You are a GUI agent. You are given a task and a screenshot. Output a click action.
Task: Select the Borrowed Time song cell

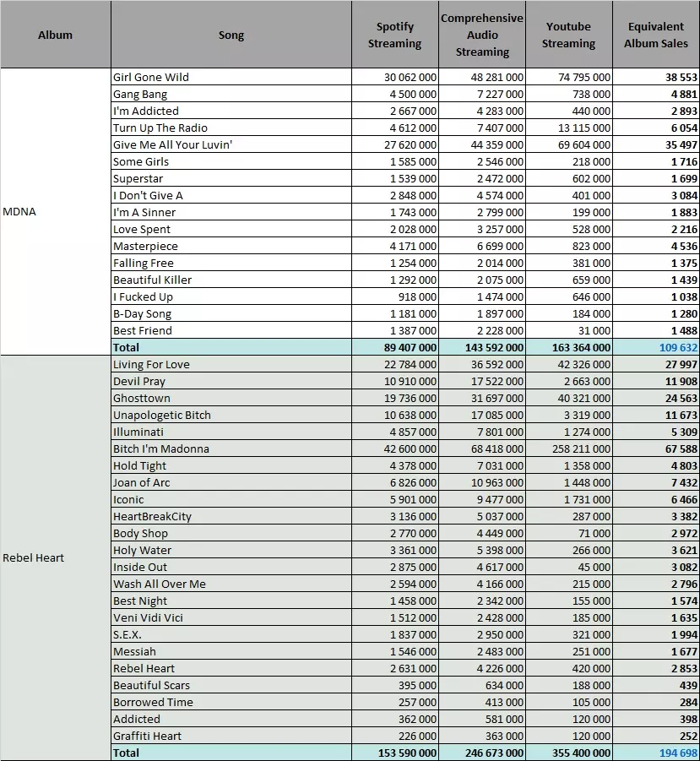[x=231, y=702]
